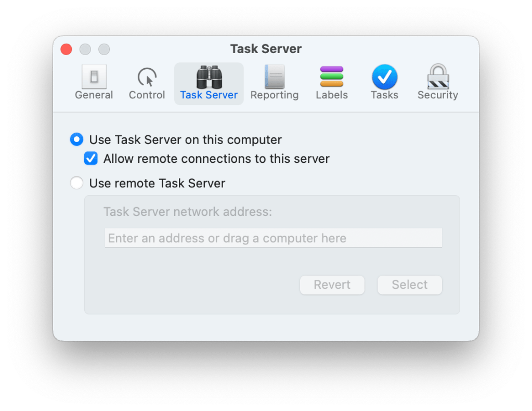The width and height of the screenshot is (532, 411).
Task: Click the Task Server window title text
Action: pyautogui.click(x=266, y=49)
